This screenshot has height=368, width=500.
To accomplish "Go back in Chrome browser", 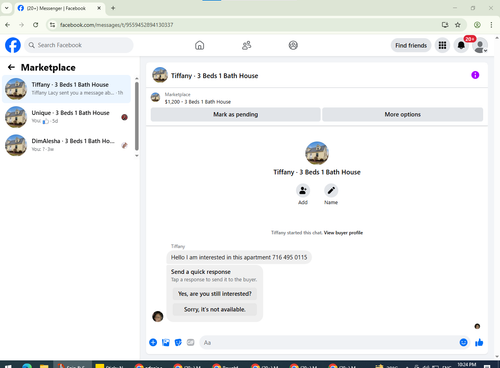I will tap(8, 25).
